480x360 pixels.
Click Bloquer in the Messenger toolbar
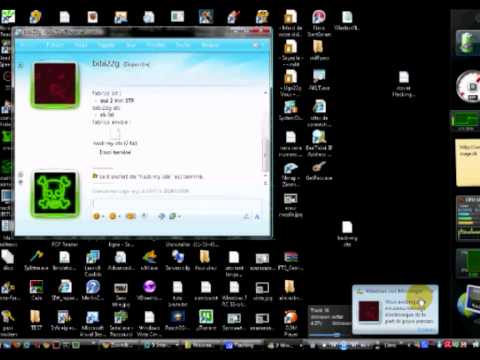210,45
